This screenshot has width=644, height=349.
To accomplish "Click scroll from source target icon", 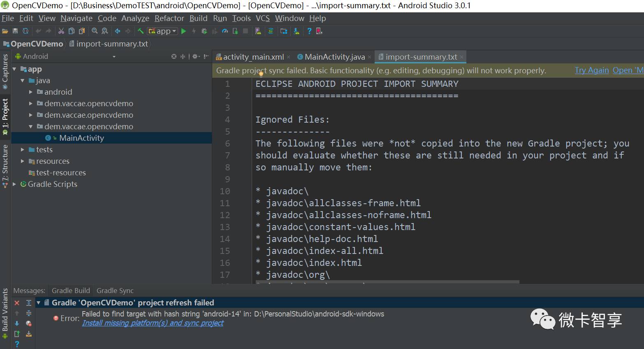I will pyautogui.click(x=174, y=56).
